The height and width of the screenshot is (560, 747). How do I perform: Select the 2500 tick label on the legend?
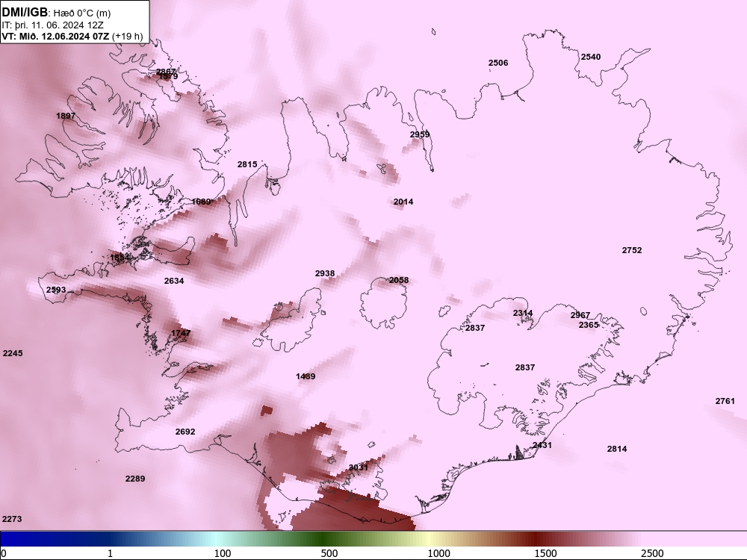pyautogui.click(x=652, y=553)
